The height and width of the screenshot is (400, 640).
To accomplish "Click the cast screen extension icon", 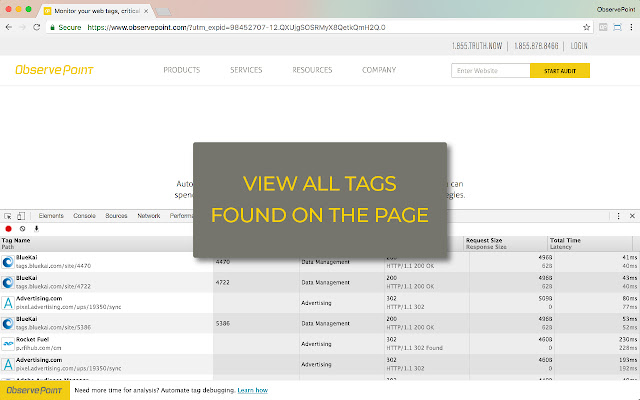I will point(618,27).
